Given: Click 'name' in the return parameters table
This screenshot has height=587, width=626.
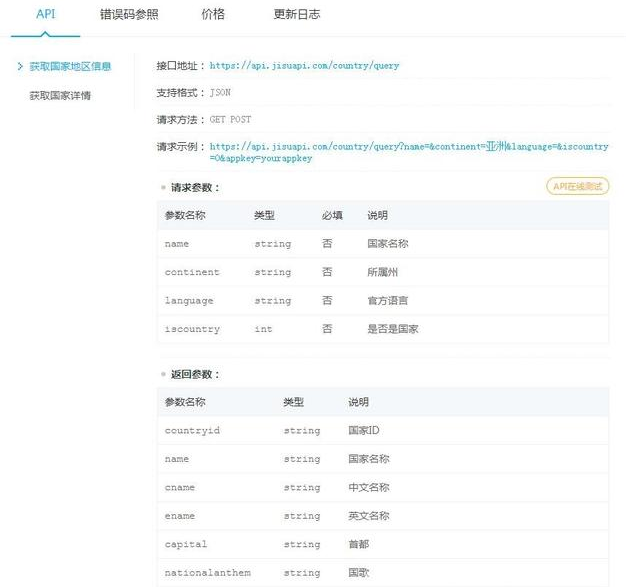Looking at the screenshot, I should (x=176, y=459).
